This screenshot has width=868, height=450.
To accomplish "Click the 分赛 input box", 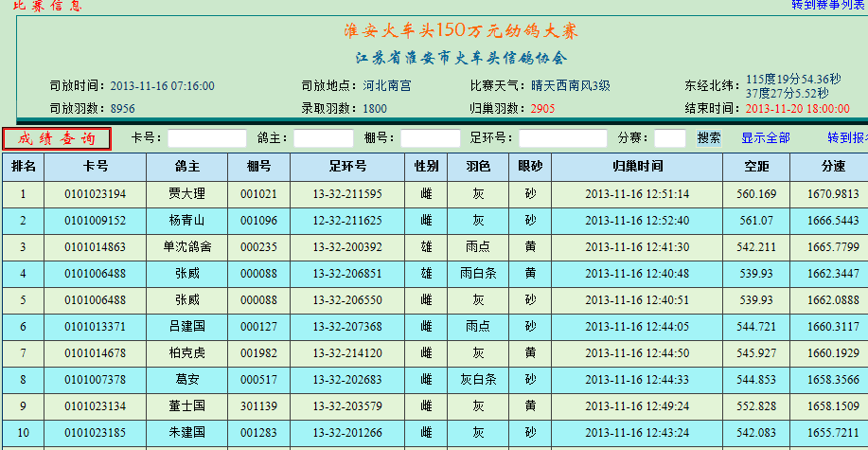I will 670,138.
